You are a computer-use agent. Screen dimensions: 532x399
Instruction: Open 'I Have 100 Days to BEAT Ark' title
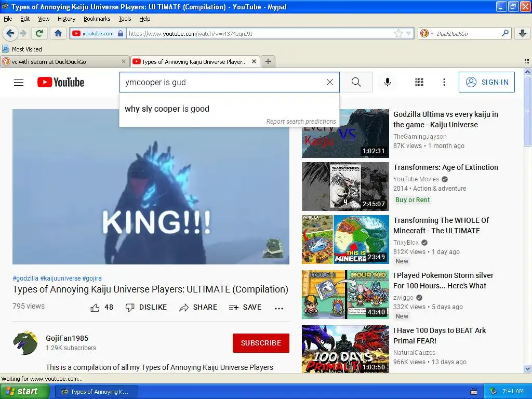[440, 336]
